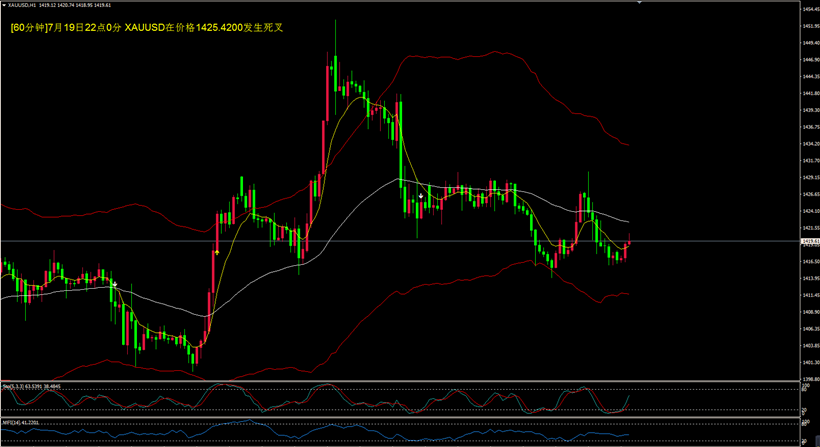Click the current price tag 1419.61 on axis
Screen dimensions: 820x447
pos(810,240)
